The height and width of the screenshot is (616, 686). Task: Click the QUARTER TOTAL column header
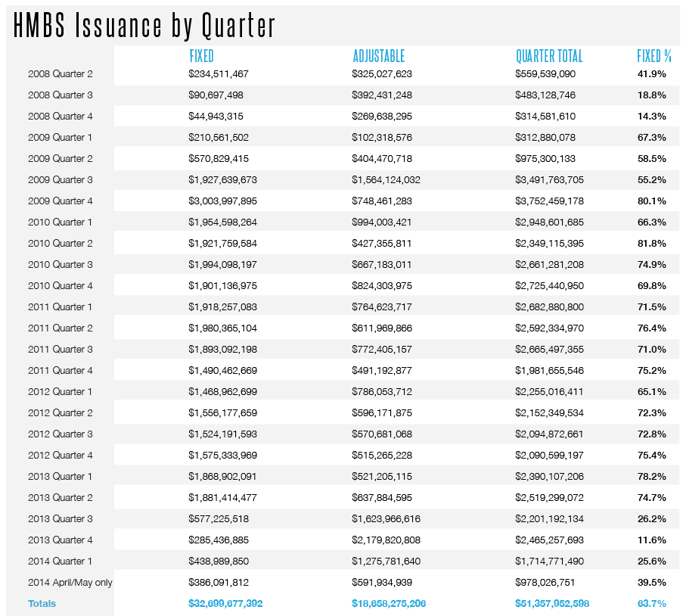[x=549, y=56]
